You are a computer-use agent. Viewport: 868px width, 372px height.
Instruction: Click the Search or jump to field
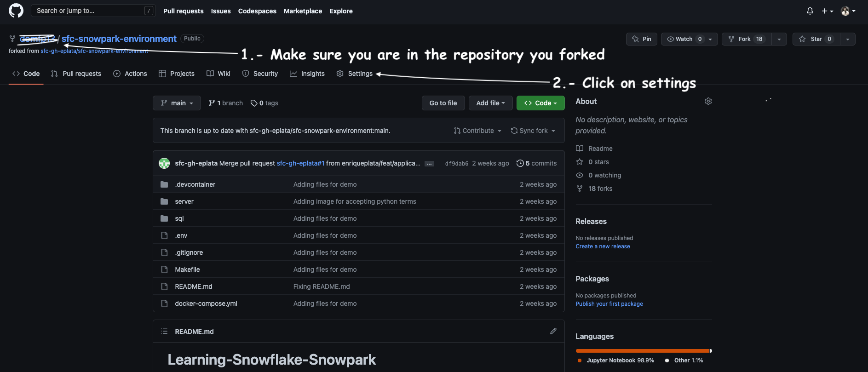(93, 11)
